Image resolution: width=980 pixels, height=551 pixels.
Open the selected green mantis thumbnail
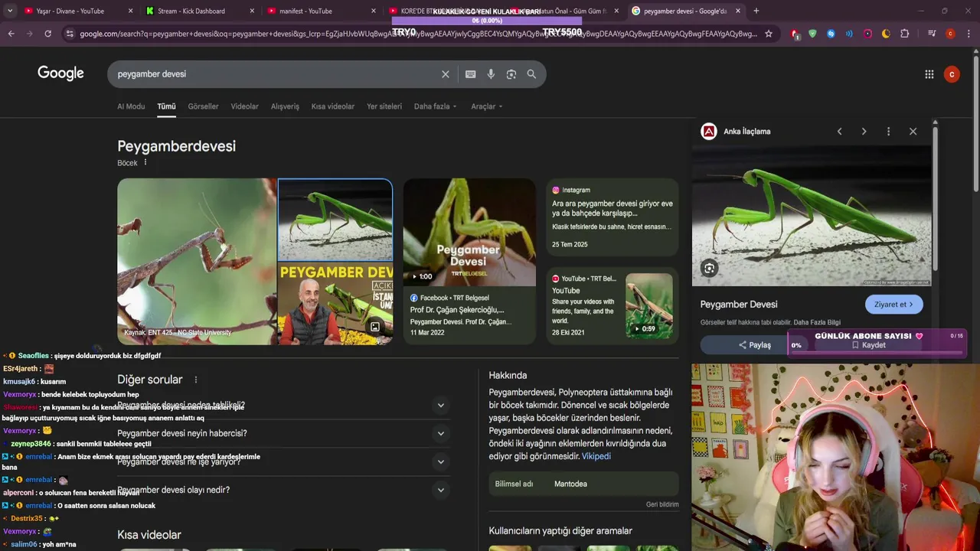point(335,220)
